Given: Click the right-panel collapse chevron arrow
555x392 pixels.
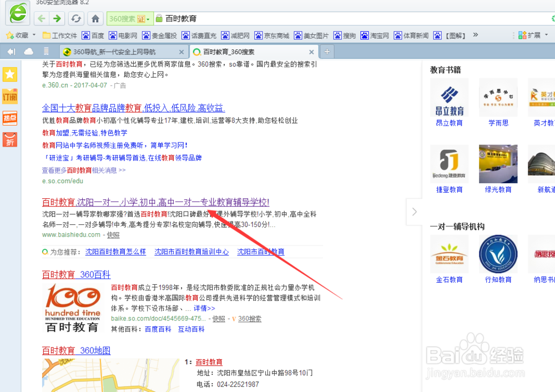Looking at the screenshot, I should (415, 212).
